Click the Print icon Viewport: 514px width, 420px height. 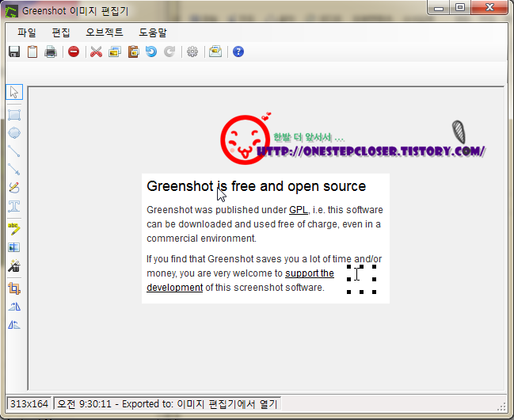pyautogui.click(x=51, y=52)
